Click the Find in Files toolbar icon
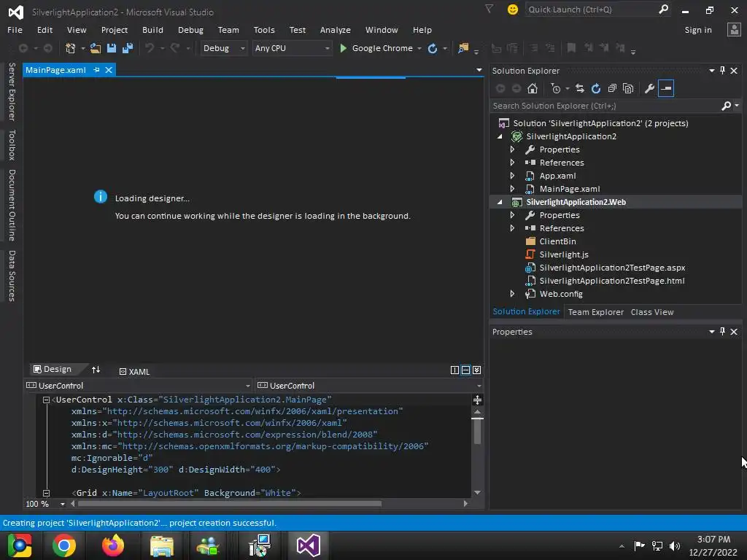 463,48
